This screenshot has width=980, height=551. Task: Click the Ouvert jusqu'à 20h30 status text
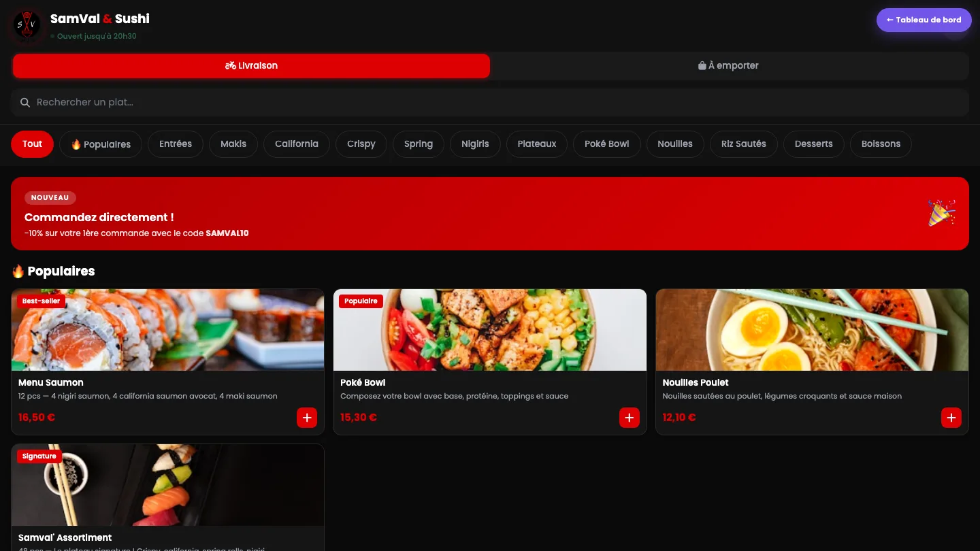[x=97, y=37]
